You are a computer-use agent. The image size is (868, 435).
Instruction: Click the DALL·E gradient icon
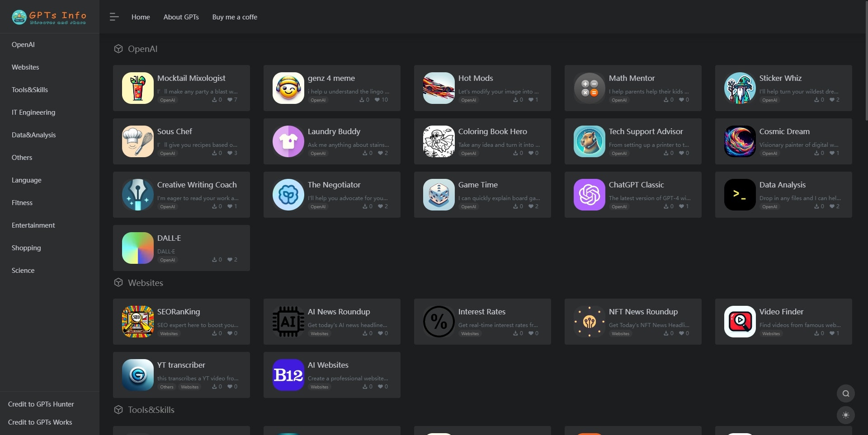click(138, 248)
